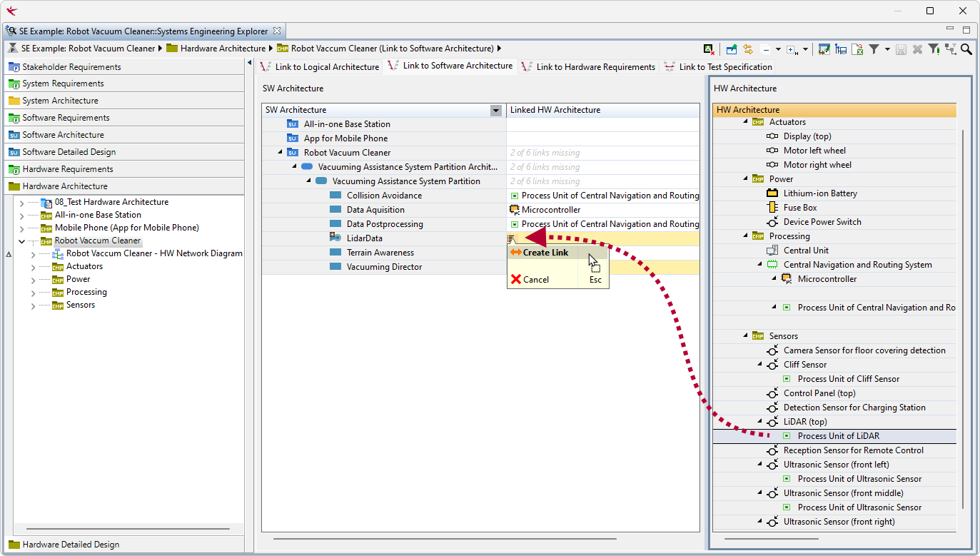980x556 pixels.
Task: Click SE Example: Robot Vacuum Cleaner breadcrumb
Action: pos(88,49)
